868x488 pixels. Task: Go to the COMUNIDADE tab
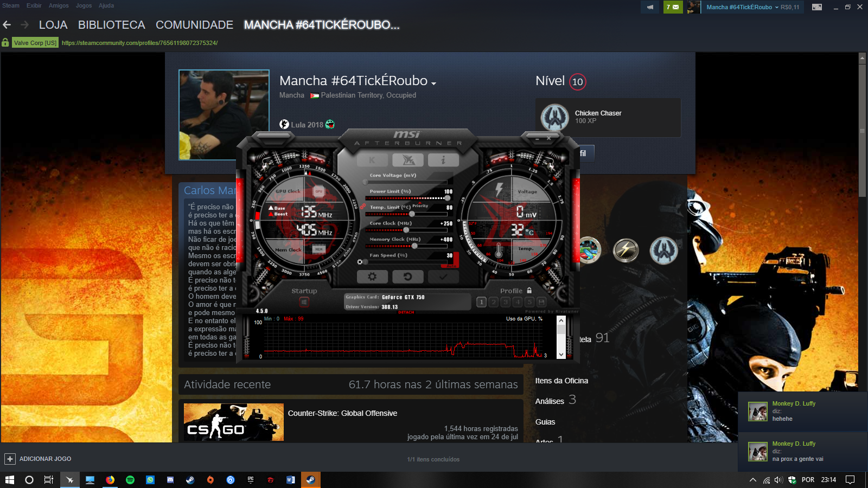tap(194, 25)
